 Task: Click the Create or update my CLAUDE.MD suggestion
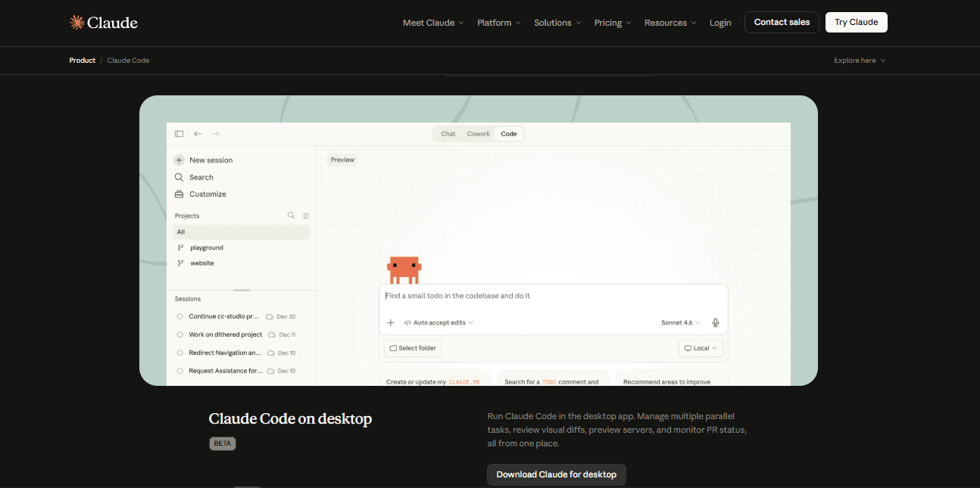(x=435, y=378)
